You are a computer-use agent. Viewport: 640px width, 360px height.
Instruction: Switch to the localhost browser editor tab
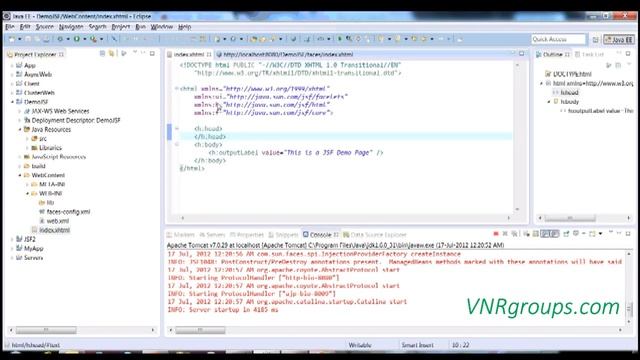coord(284,54)
